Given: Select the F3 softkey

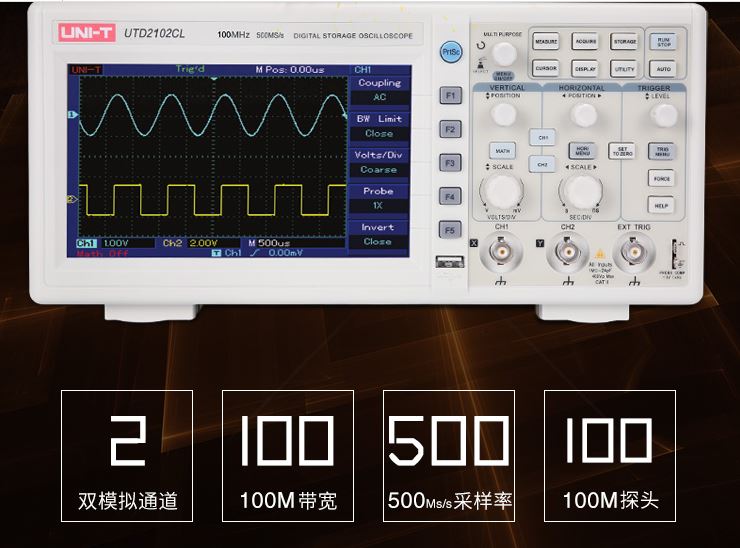Looking at the screenshot, I should [451, 163].
